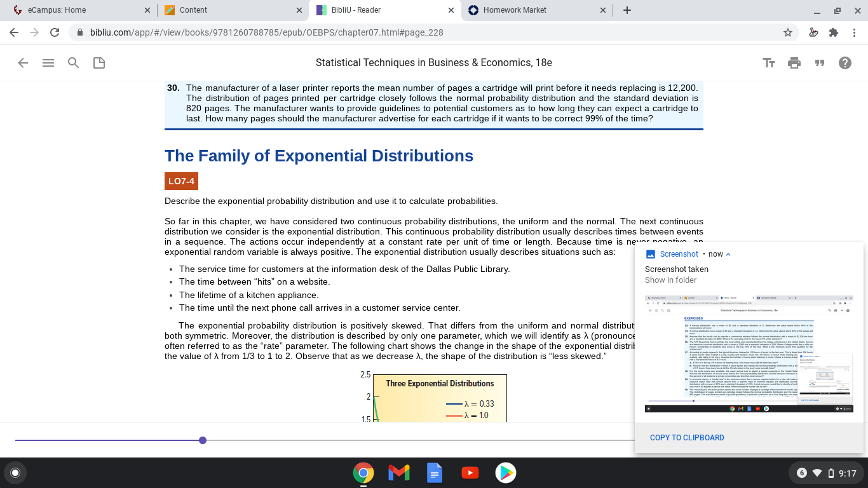This screenshot has height=488, width=868.
Task: Open the screenshot preview thumbnail
Action: pos(749,354)
